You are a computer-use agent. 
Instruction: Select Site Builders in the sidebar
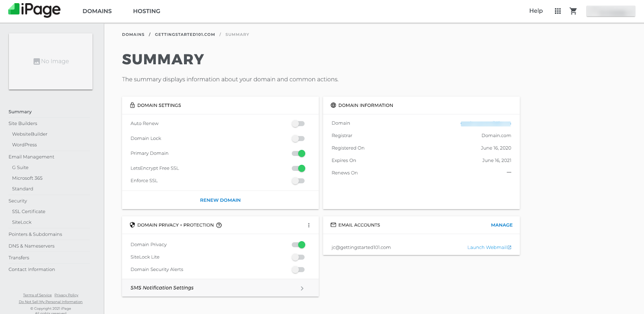coord(23,123)
